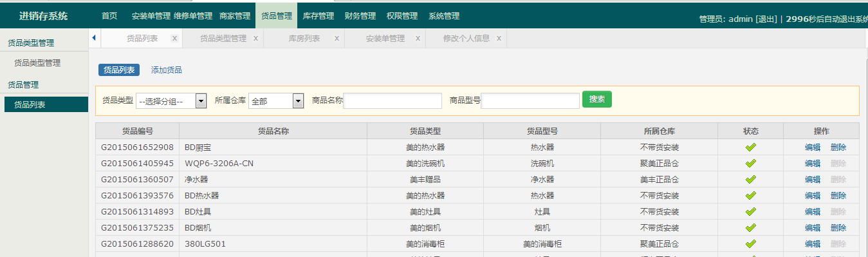The height and width of the screenshot is (257, 868).
Task: Click the 进销存系统 logo title
Action: 43,16
